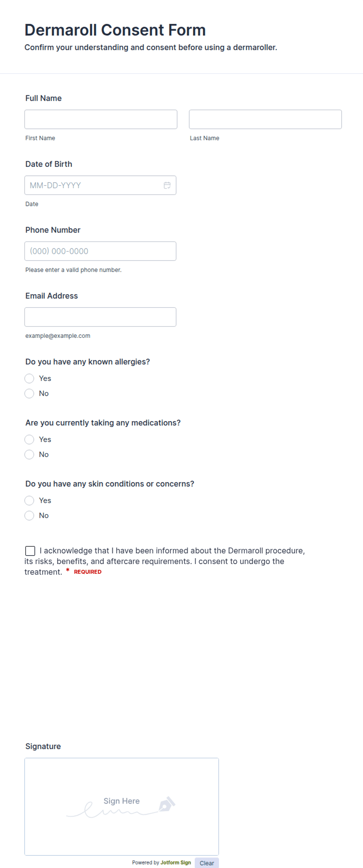Select No for known allergies

tap(29, 393)
